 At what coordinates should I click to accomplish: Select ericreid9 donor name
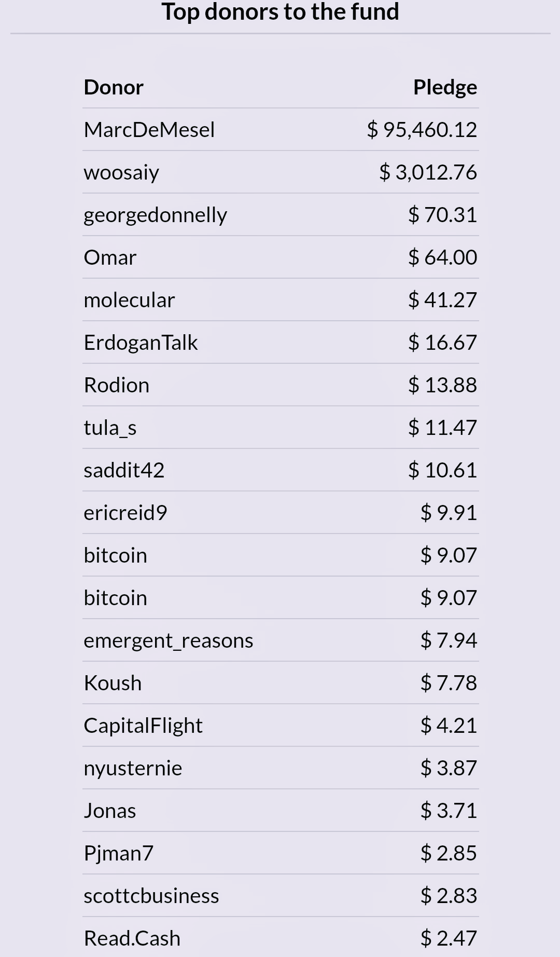pyautogui.click(x=125, y=513)
